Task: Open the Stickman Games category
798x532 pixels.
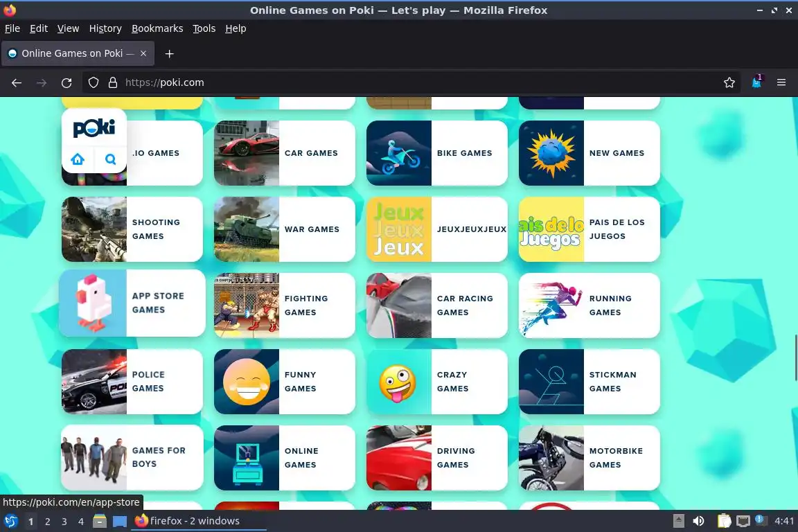Action: tap(589, 381)
